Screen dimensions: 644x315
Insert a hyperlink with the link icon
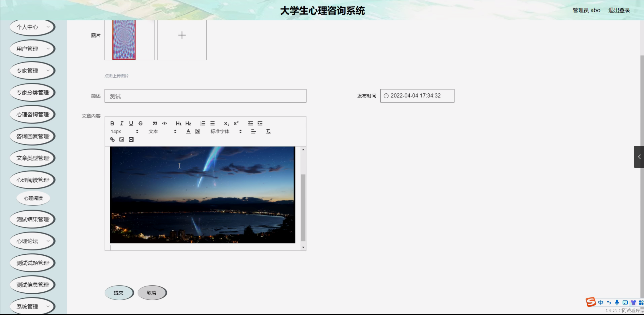click(x=112, y=139)
